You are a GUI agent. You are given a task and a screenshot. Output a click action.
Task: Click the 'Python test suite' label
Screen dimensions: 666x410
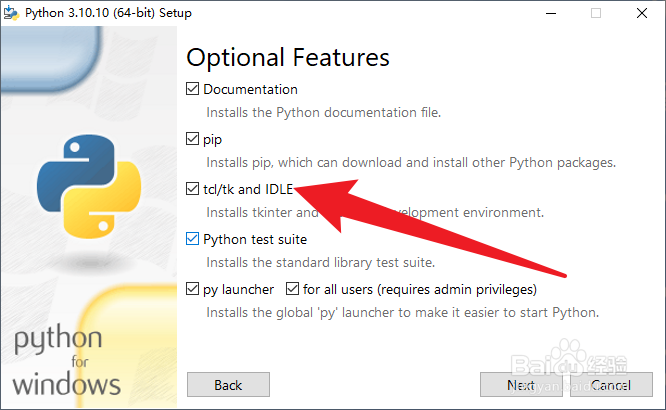coord(255,239)
